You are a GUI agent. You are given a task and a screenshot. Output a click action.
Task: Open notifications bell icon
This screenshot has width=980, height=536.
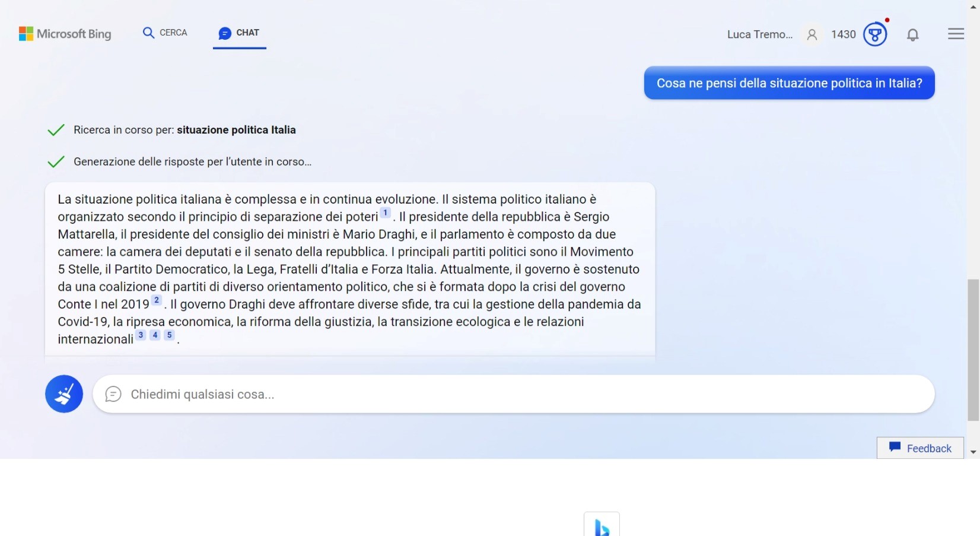point(913,35)
